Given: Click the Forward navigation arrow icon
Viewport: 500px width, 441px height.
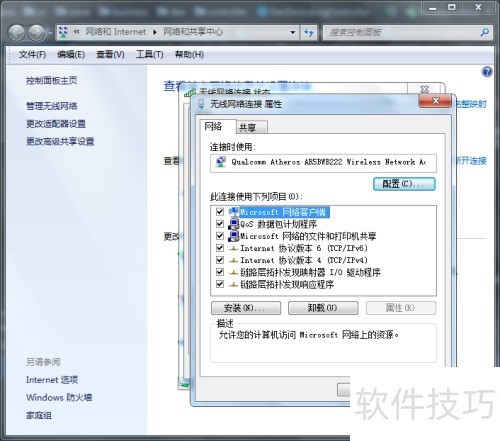Looking at the screenshot, I should 36,33.
